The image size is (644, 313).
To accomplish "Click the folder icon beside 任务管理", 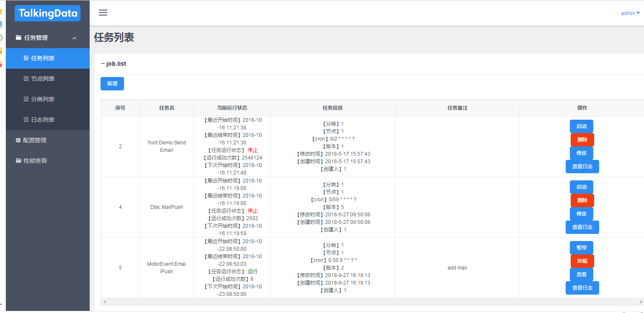I will (x=18, y=38).
